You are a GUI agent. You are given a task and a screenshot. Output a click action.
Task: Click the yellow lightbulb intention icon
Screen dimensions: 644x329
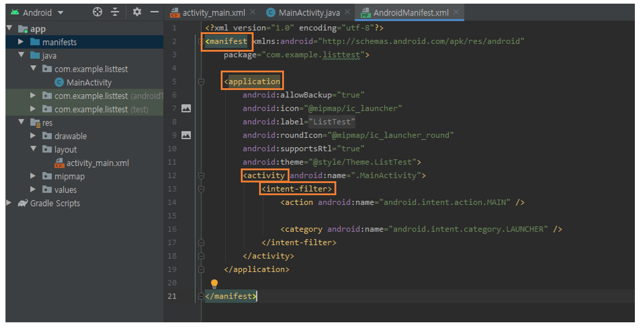214,283
